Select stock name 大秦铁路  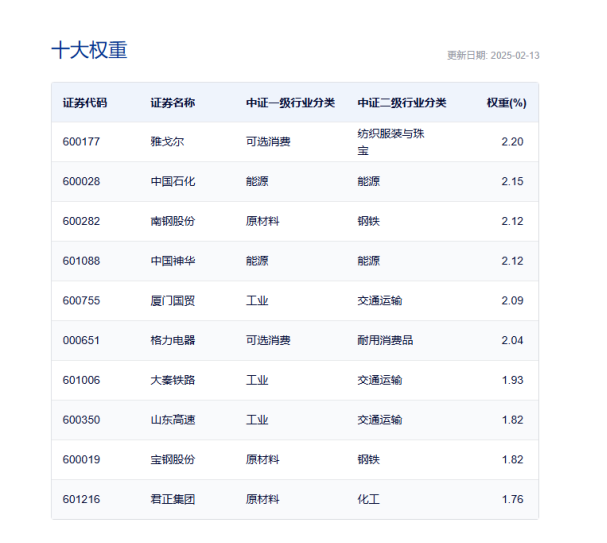pos(173,380)
